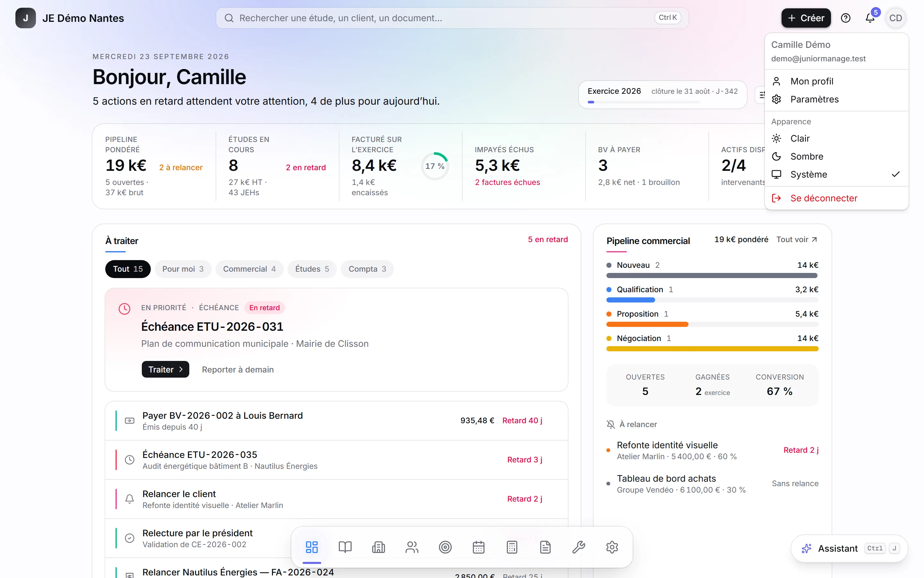
Task: Switch to the Commercial 4 tab
Action: [249, 269]
